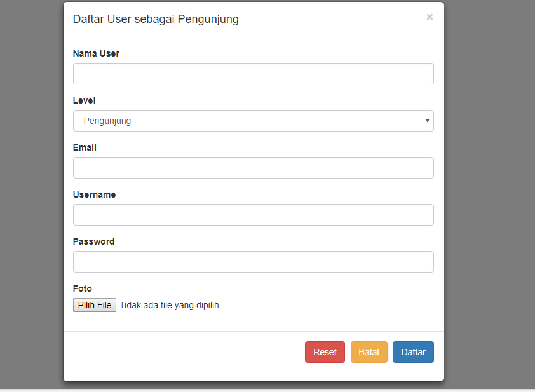The width and height of the screenshot is (535, 392).
Task: Click the Username field label
Action: [94, 194]
